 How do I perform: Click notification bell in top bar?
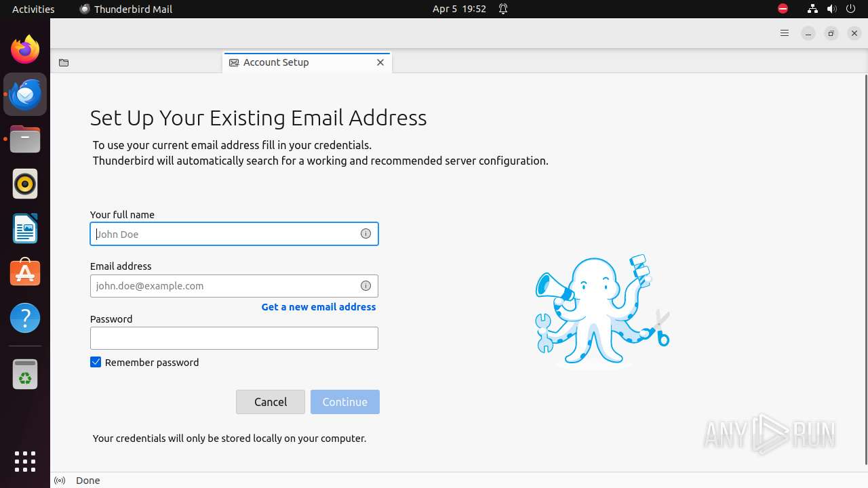point(503,9)
